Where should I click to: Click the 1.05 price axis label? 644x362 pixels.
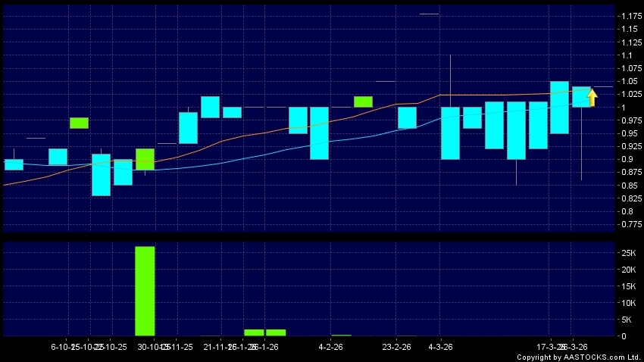click(x=628, y=81)
